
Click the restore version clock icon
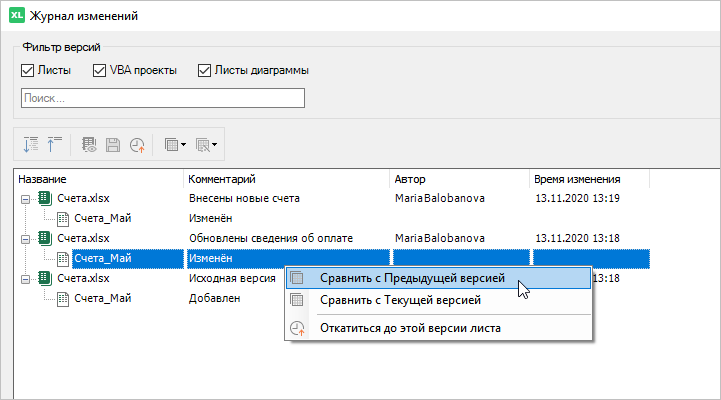coord(137,145)
